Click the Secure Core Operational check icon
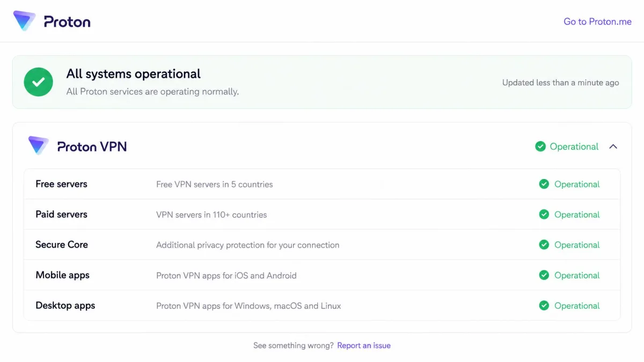 pos(544,245)
